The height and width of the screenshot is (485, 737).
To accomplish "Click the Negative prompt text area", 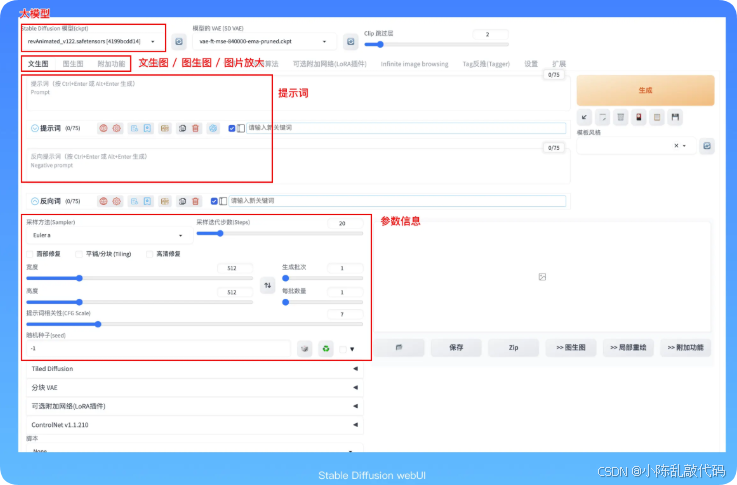I will (x=298, y=165).
